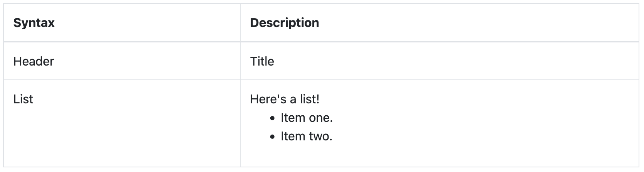Click the "Item two." list entry
The image size is (644, 172).
click(x=307, y=136)
